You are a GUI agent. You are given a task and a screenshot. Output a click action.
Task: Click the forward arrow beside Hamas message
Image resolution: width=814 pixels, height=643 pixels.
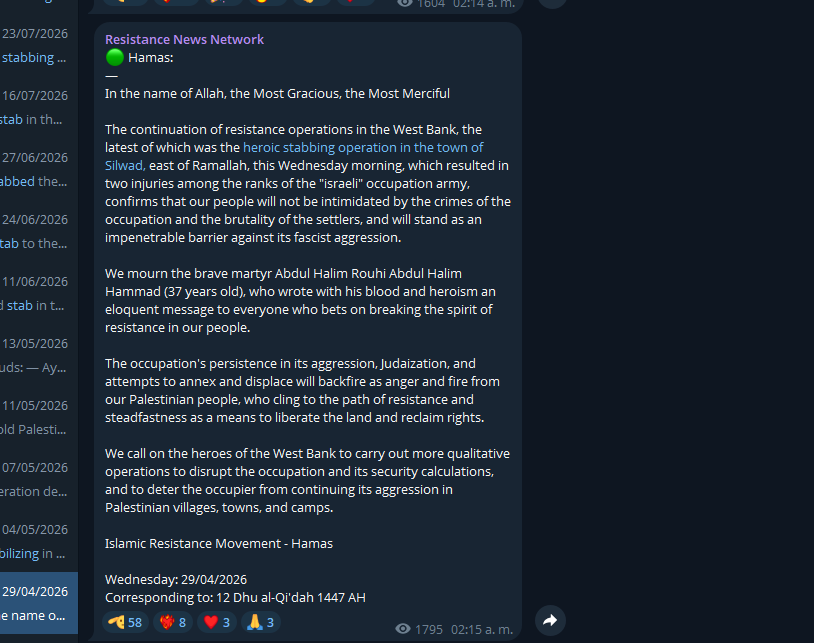coord(550,620)
